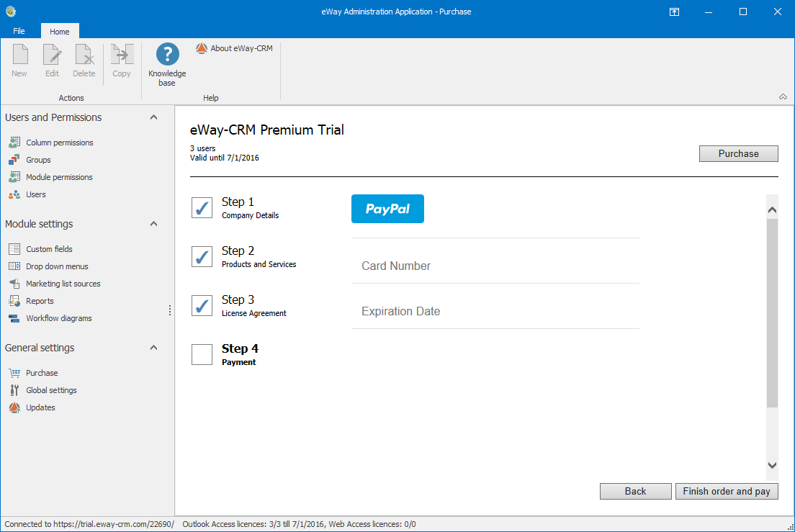Click the Back button
The image size is (795, 532).
(635, 491)
